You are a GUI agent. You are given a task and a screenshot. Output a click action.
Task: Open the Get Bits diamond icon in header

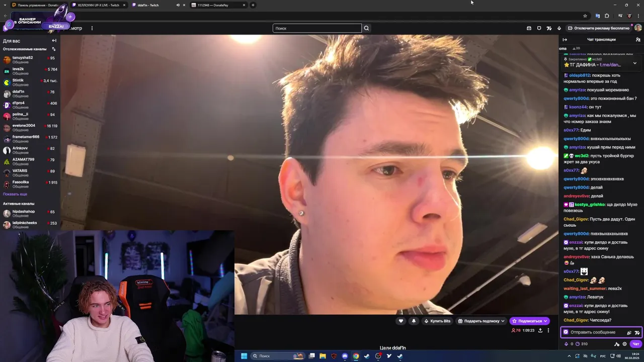tap(559, 28)
